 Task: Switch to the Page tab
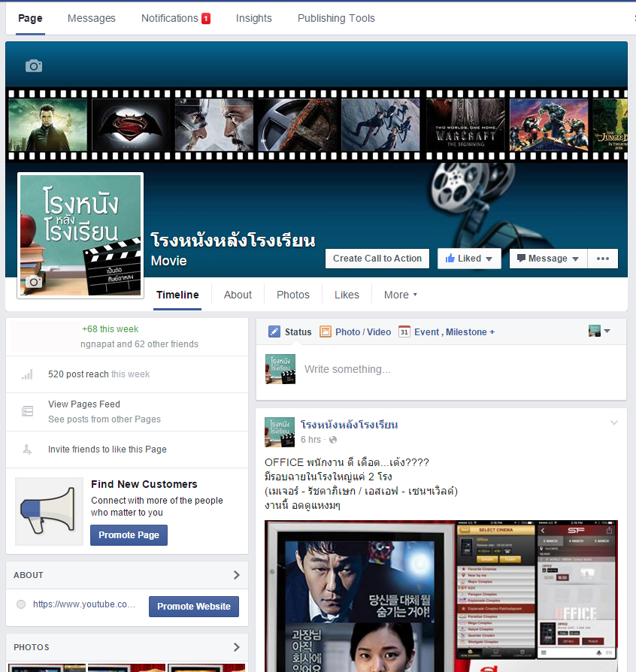click(30, 19)
